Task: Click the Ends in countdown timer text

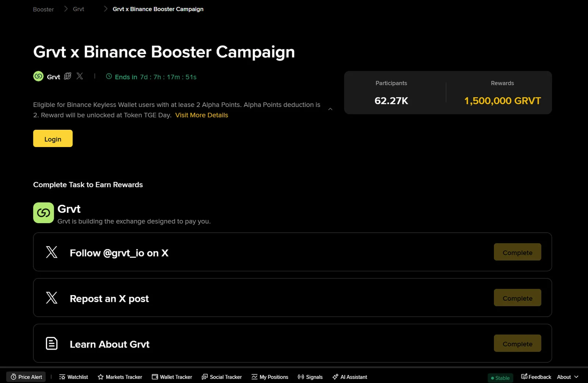Action: pyautogui.click(x=156, y=77)
